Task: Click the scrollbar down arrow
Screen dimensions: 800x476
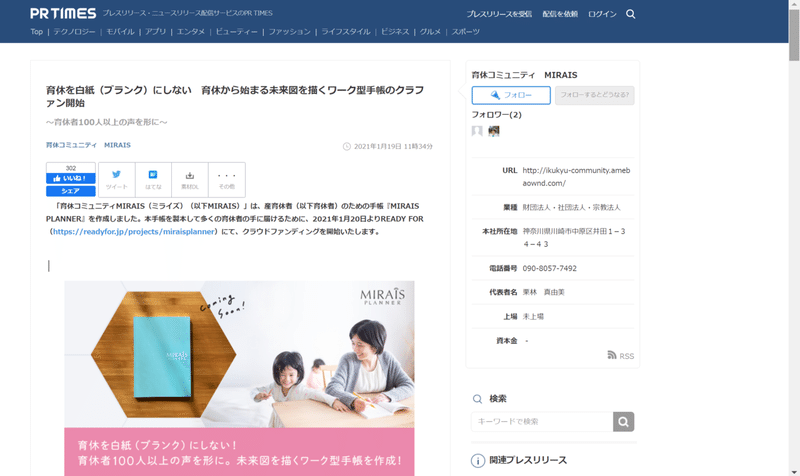Action: (x=794, y=472)
